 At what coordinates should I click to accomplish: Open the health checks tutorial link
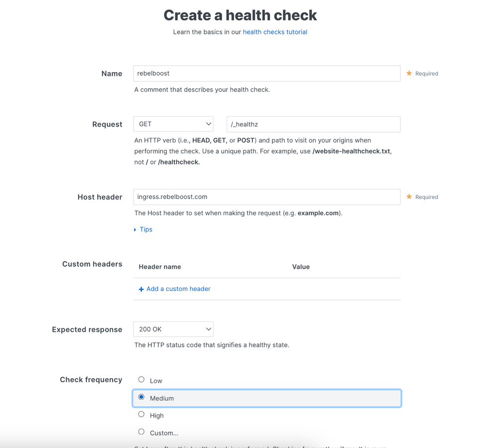tap(275, 32)
